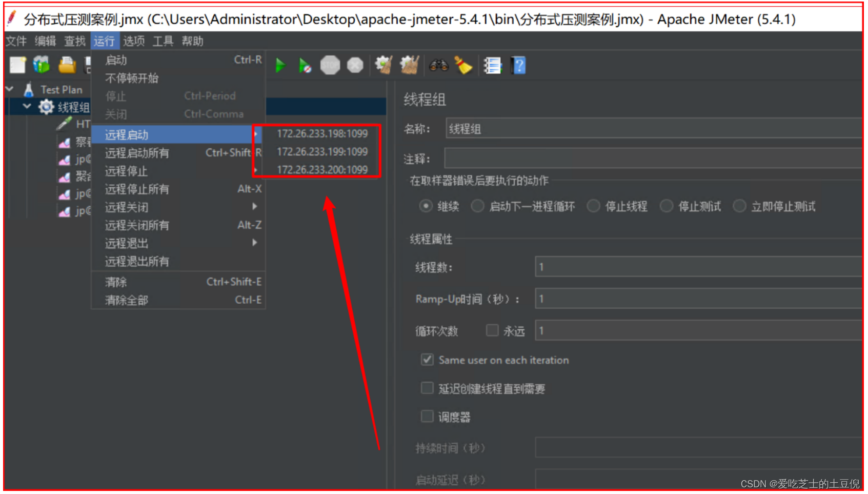Click the Clear All toolbar icon
This screenshot has height=494, width=868.
point(409,65)
